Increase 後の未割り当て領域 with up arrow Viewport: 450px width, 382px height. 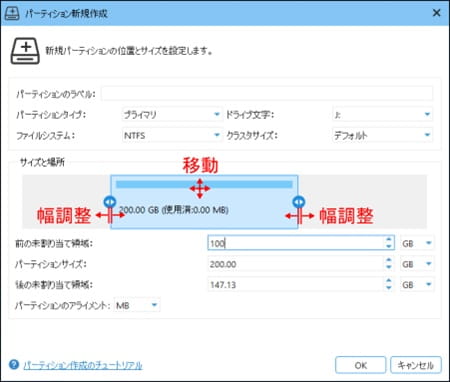click(389, 281)
